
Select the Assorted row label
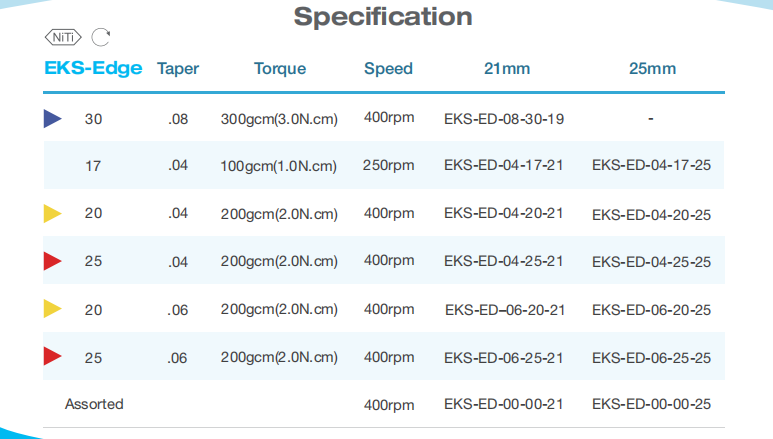[x=94, y=404]
